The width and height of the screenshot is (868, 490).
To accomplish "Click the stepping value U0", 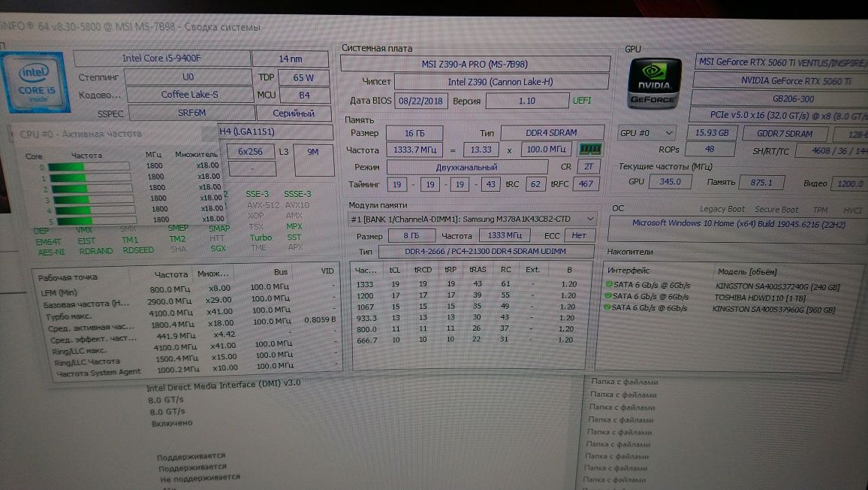I will pos(188,77).
